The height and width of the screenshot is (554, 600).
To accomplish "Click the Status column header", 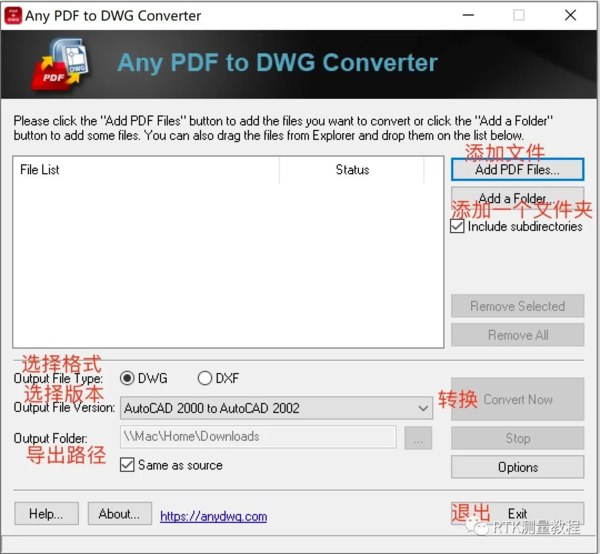I will [352, 169].
